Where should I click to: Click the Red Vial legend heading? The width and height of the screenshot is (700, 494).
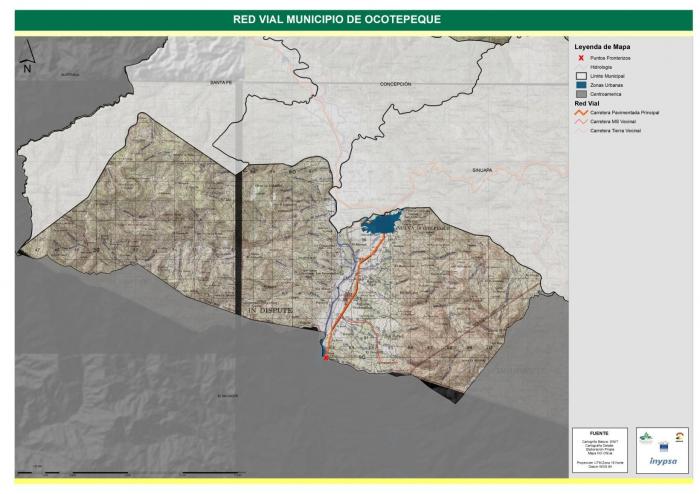(x=586, y=103)
